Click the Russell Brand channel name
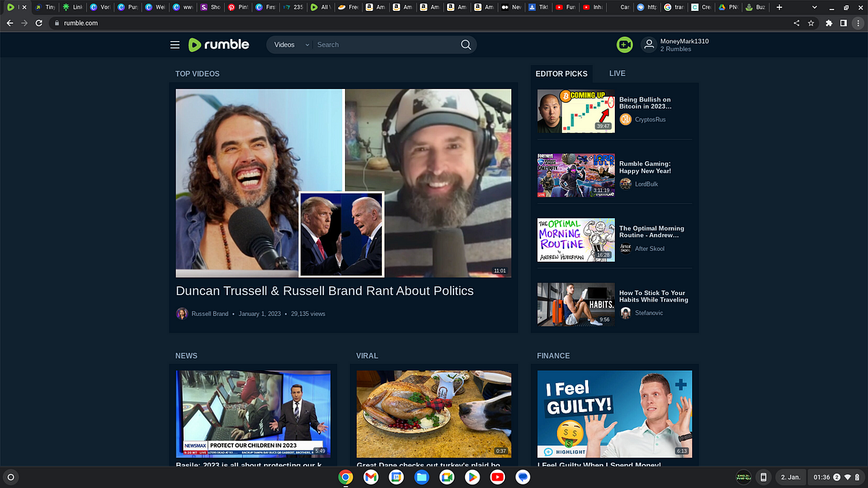The height and width of the screenshot is (488, 868). click(x=210, y=314)
